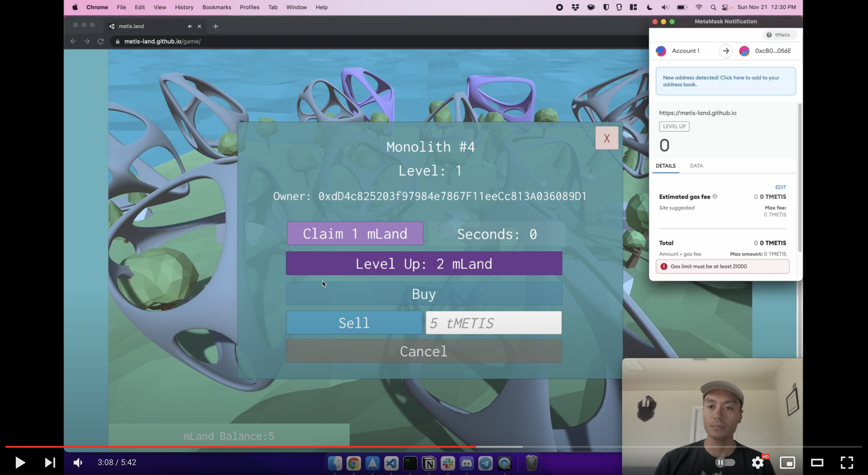Open the EDIT gas fee link

pos(780,187)
